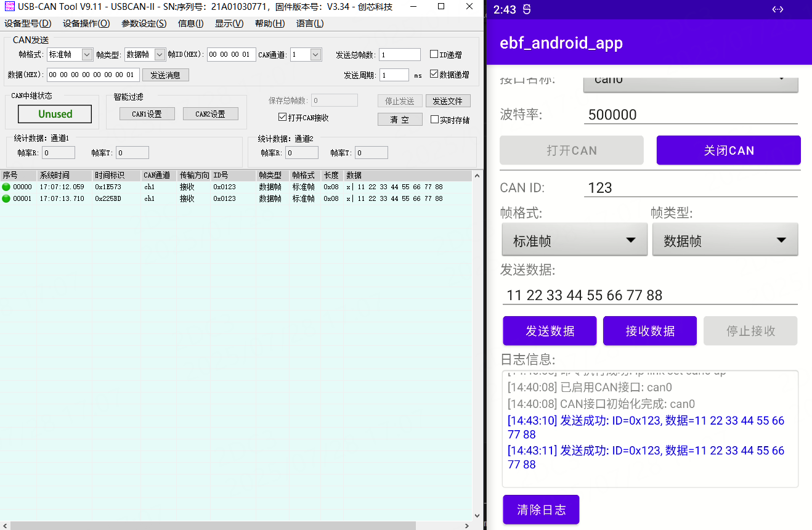Open the 显示(V) menu

[229, 23]
